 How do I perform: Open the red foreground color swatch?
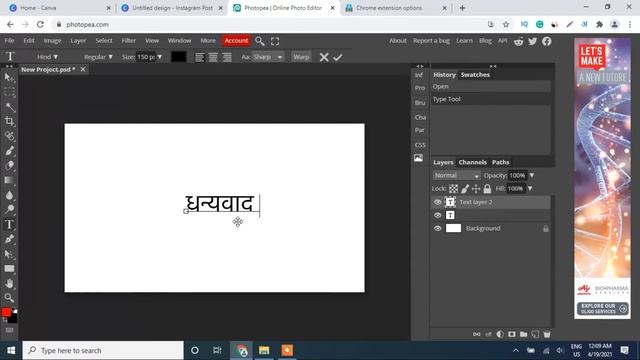pyautogui.click(x=6, y=313)
